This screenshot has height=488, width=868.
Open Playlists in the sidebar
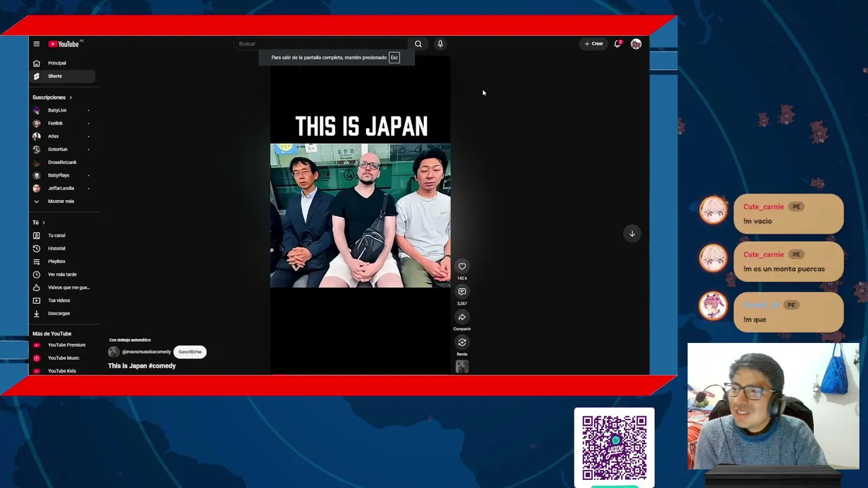click(62, 262)
